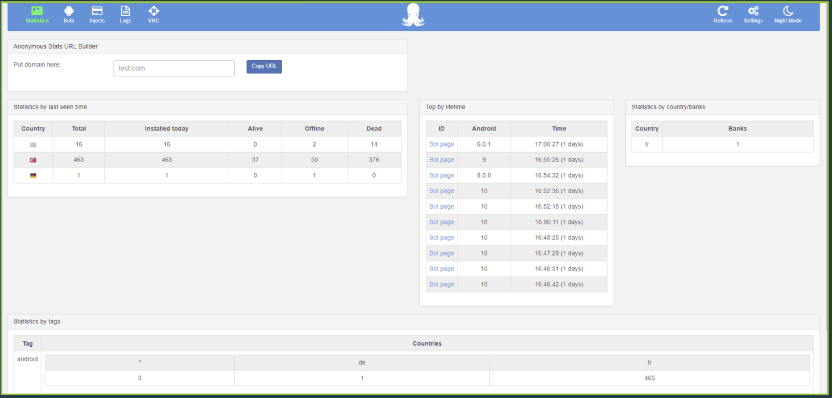Open Bot page link with Android 8.0.0
Viewport: 833px width, 398px height.
click(441, 175)
